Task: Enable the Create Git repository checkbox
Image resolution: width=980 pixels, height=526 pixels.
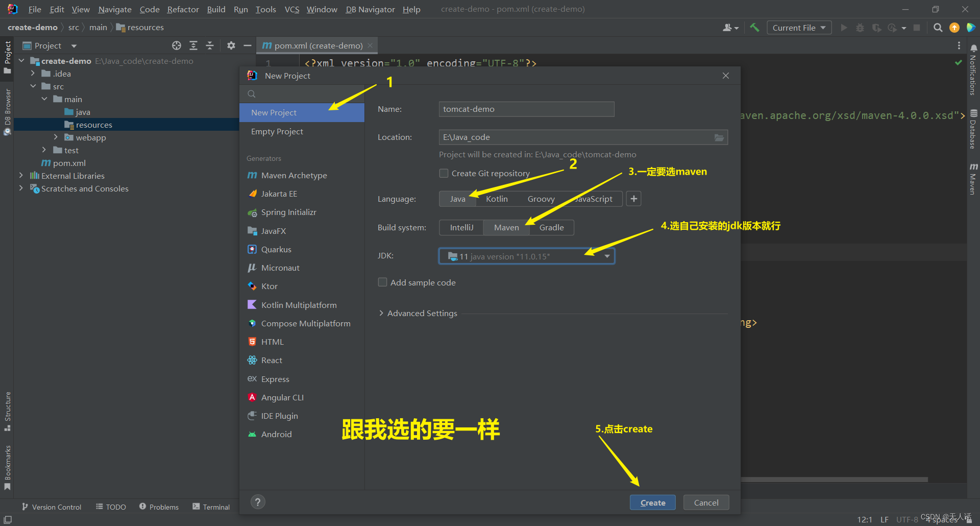Action: click(x=444, y=173)
